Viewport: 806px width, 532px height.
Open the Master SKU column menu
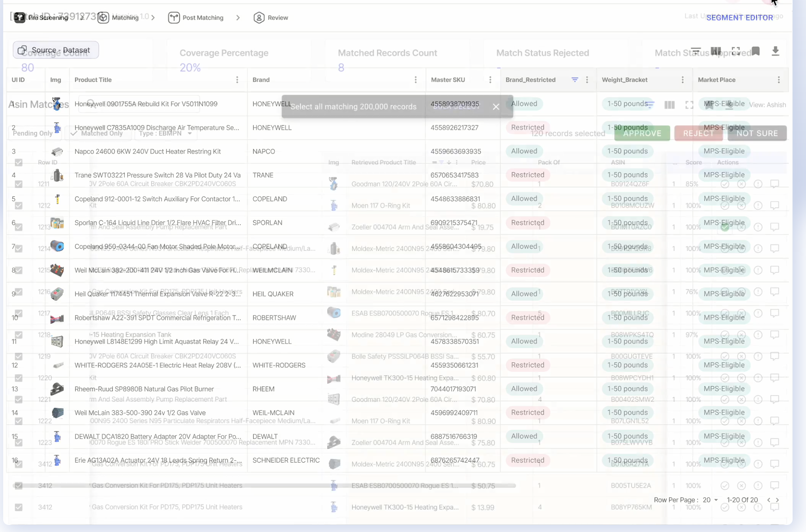pyautogui.click(x=490, y=80)
